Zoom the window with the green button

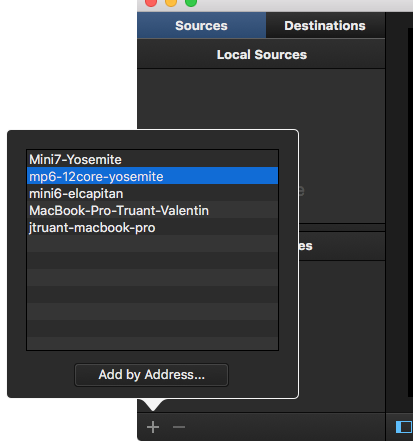point(191,2)
